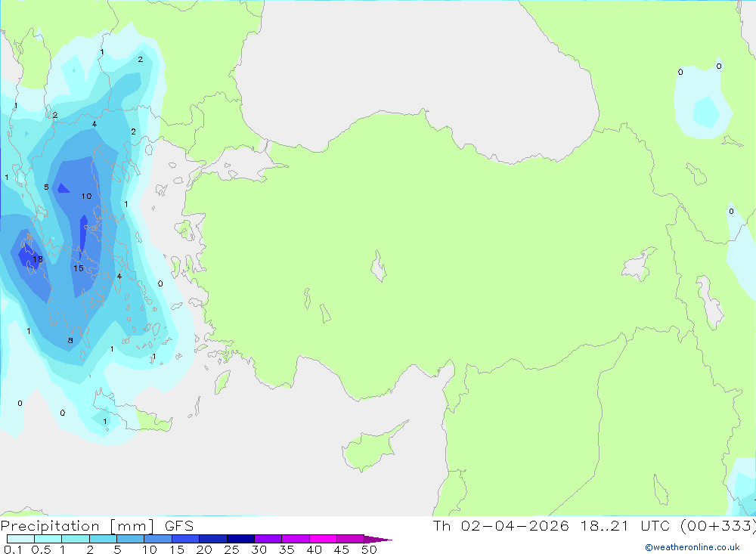This screenshot has height=554, width=756.
Task: Click the '10' precipitation value over Greece
Action: (86, 197)
